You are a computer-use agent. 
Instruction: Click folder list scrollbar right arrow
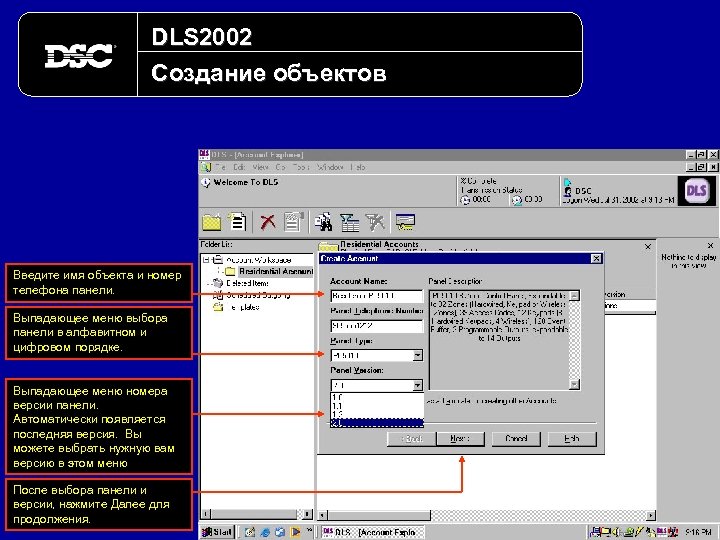point(308,514)
